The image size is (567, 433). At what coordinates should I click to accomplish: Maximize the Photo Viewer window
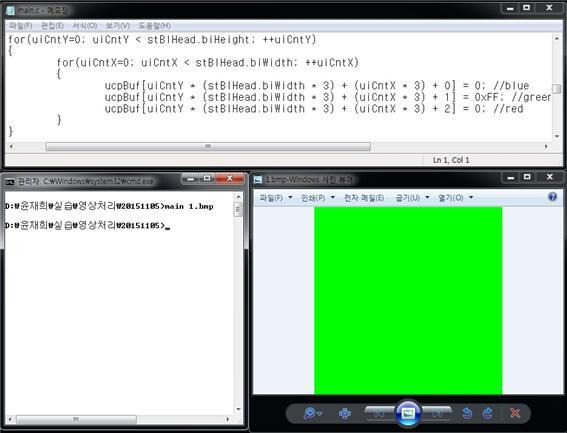pyautogui.click(x=527, y=177)
